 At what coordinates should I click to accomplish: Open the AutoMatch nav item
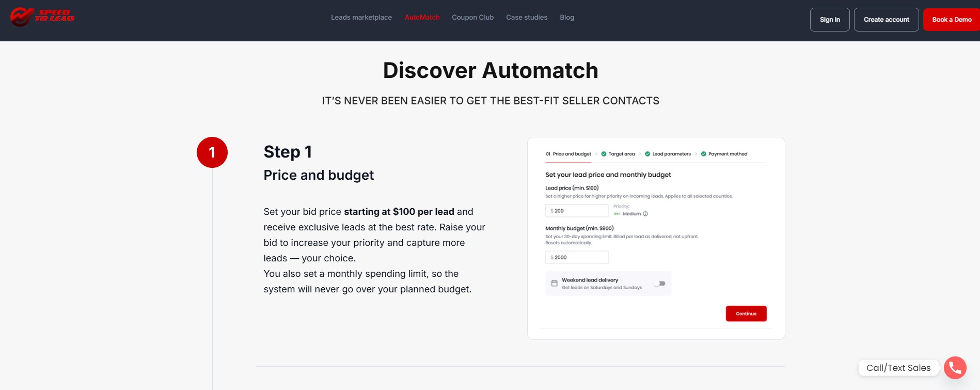422,18
